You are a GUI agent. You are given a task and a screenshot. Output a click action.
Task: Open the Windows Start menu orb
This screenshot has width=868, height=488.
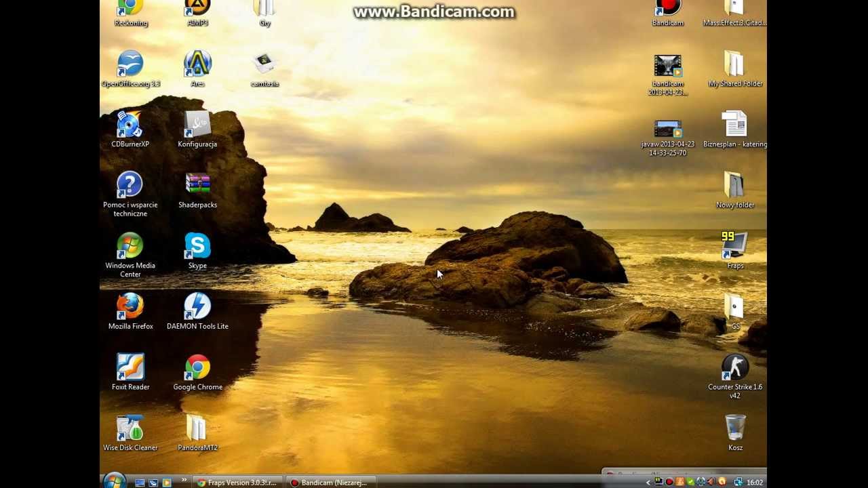click(x=114, y=481)
